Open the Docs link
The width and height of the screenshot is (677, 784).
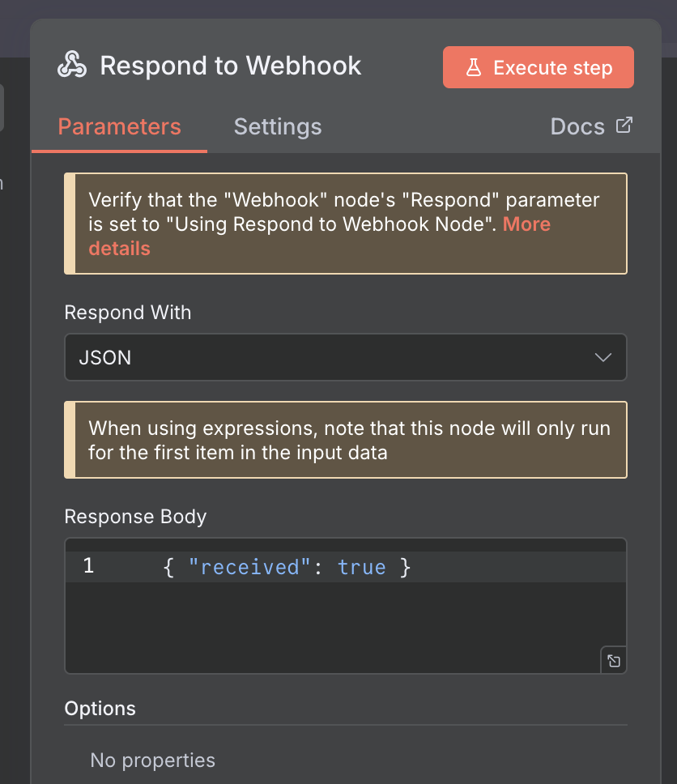point(577,127)
